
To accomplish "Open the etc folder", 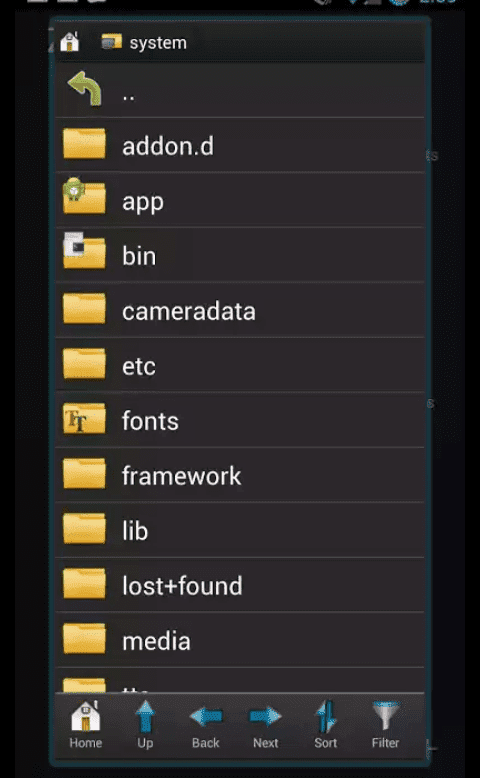I will click(240, 366).
